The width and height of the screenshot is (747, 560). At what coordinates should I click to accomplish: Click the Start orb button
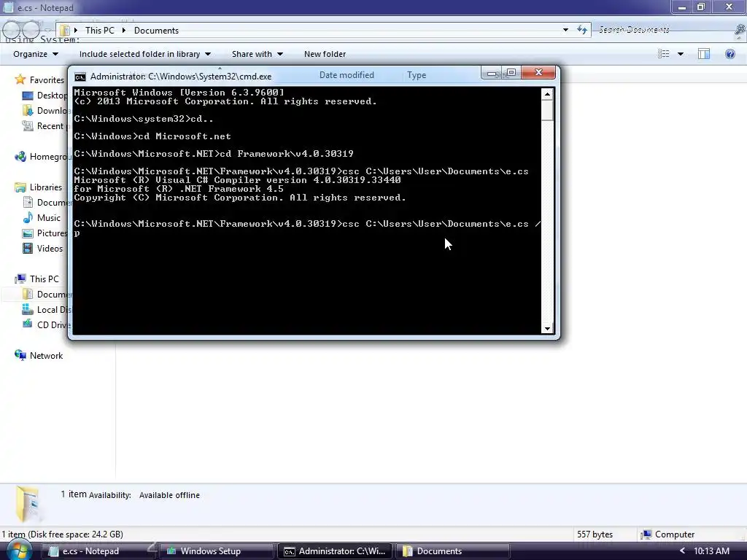tap(18, 551)
